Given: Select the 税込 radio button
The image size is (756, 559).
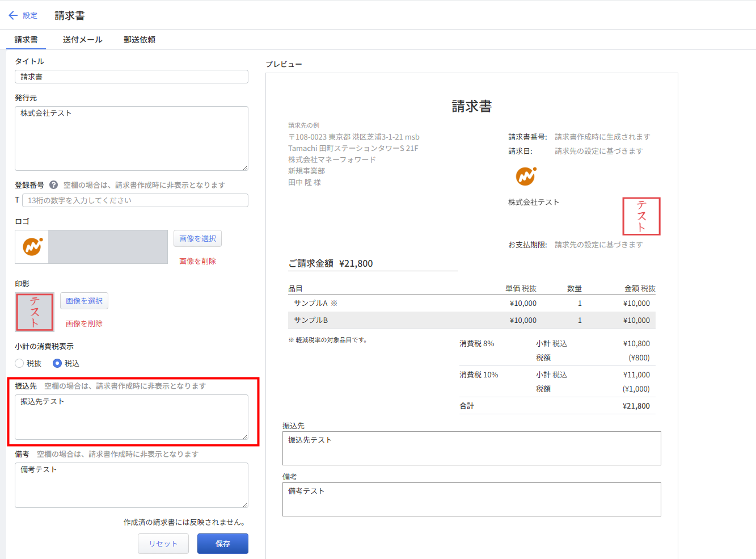Looking at the screenshot, I should 57,363.
